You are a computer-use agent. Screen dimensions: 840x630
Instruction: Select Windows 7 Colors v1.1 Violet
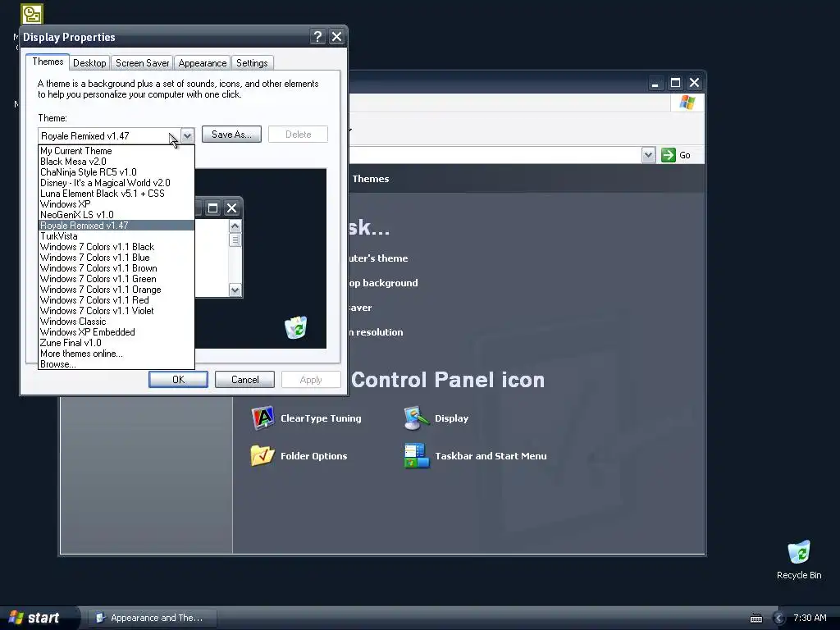(x=116, y=311)
